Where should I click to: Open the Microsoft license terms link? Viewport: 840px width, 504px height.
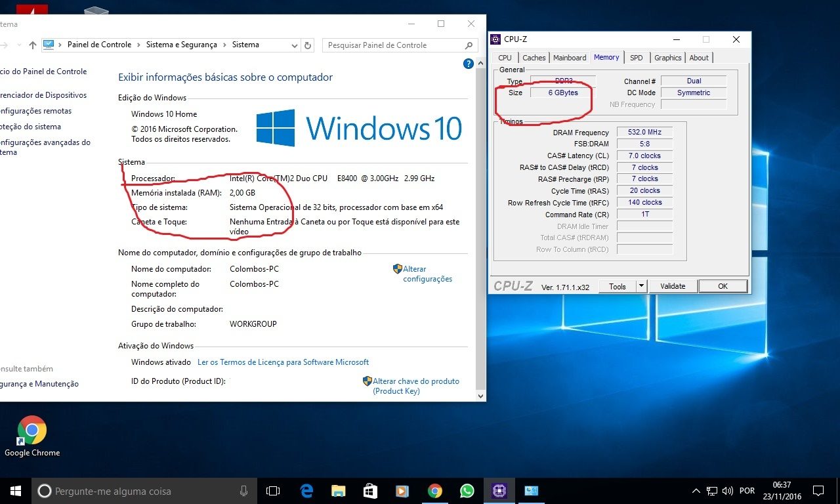click(x=283, y=362)
